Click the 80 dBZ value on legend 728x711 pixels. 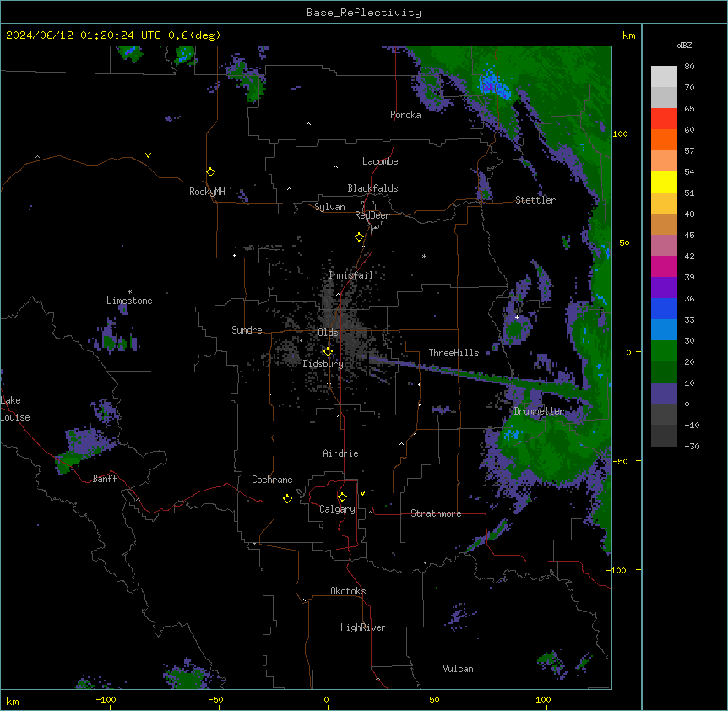pos(689,67)
